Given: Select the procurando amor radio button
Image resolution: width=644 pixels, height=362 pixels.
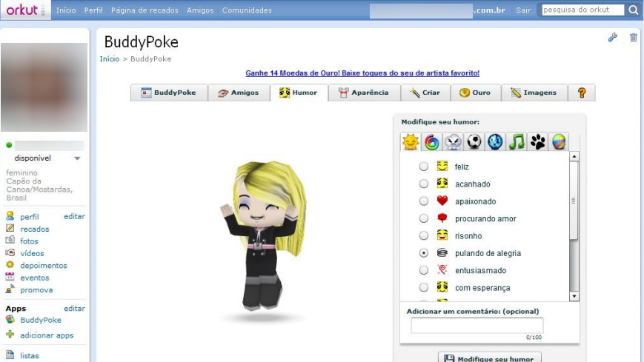Looking at the screenshot, I should pyautogui.click(x=423, y=218).
